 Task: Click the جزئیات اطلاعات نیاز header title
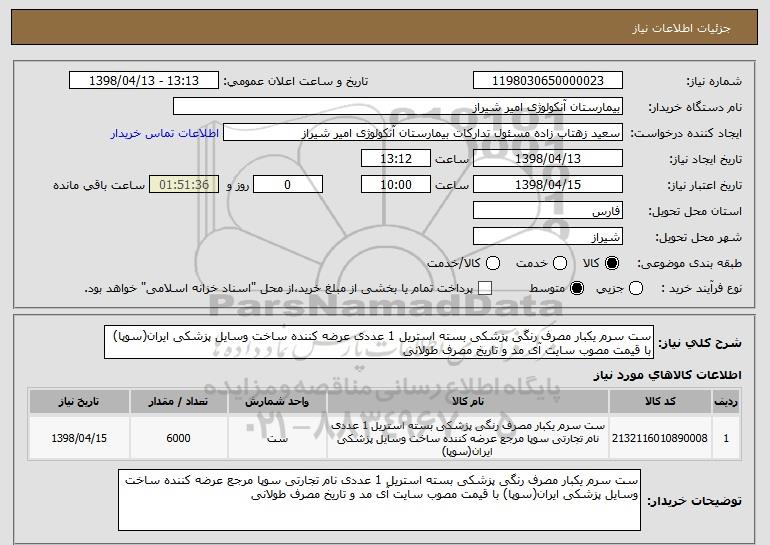point(681,28)
